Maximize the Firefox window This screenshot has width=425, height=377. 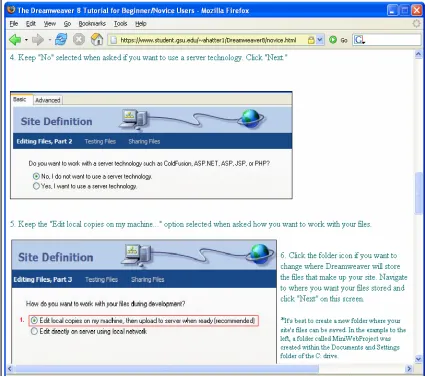coord(405,10)
